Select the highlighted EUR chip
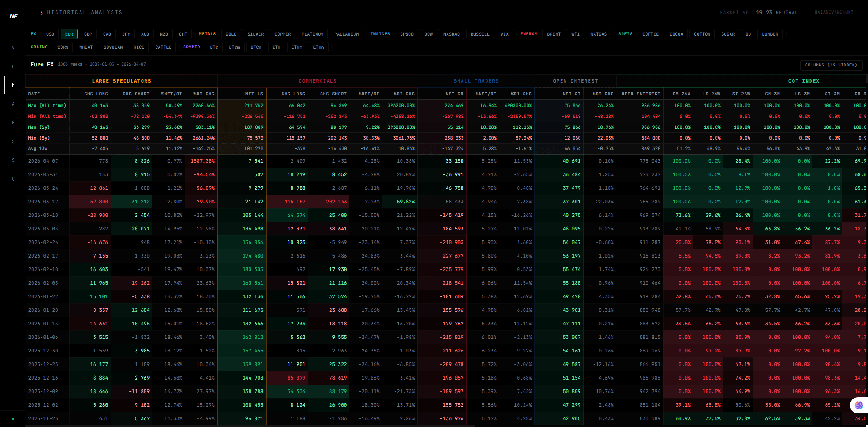 click(x=69, y=34)
